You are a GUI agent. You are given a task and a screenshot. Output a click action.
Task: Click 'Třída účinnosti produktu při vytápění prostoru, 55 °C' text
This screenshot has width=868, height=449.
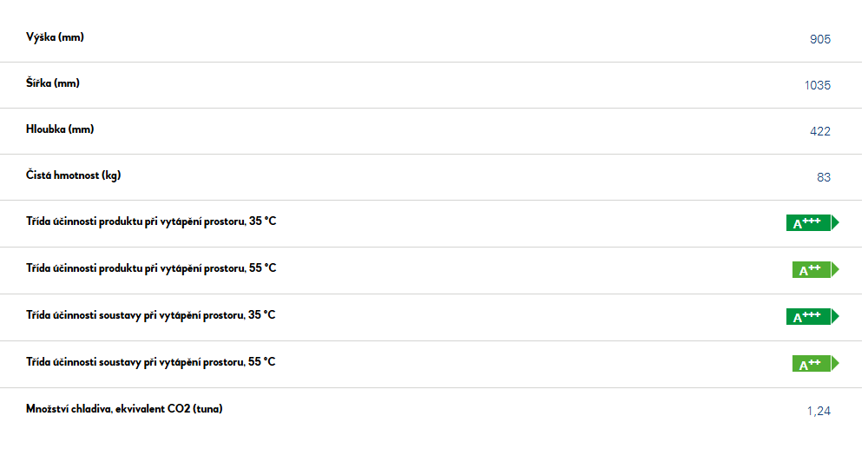click(151, 268)
